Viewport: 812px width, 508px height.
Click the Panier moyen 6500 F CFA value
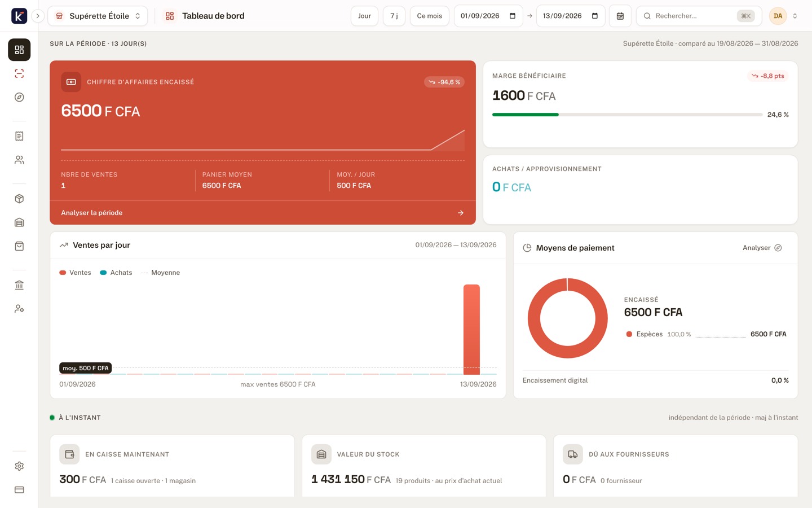(x=222, y=186)
